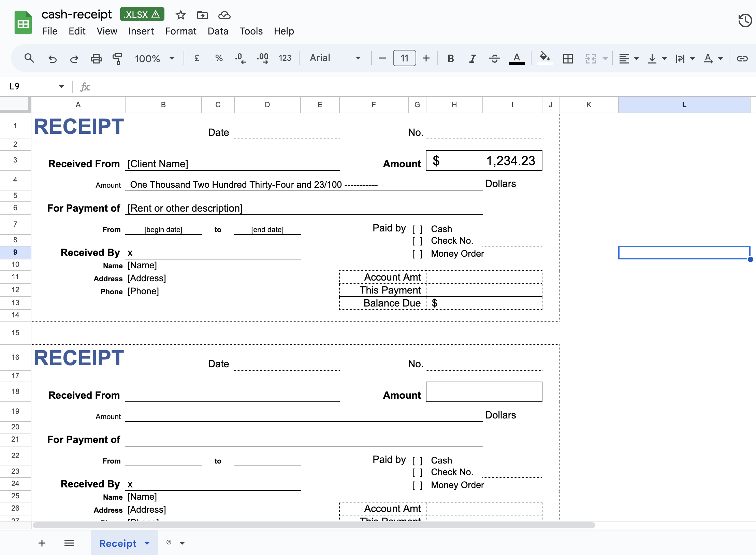Open the Arial font dropdown
Image resolution: width=756 pixels, height=555 pixels.
[x=335, y=58]
